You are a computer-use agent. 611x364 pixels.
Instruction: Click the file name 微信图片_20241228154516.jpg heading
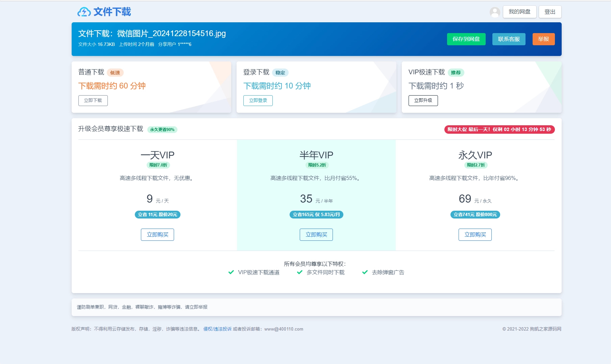click(171, 33)
